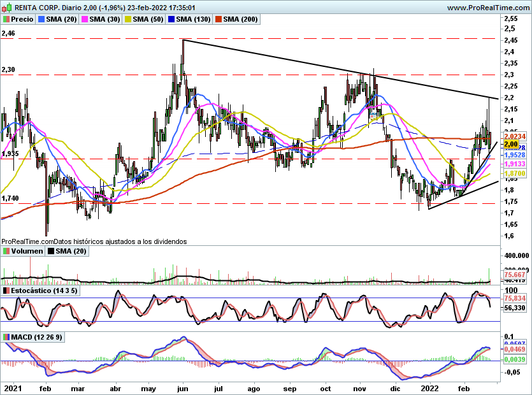Select the magenta SMA (30) swatch
532x395 pixels.
[x=85, y=19]
